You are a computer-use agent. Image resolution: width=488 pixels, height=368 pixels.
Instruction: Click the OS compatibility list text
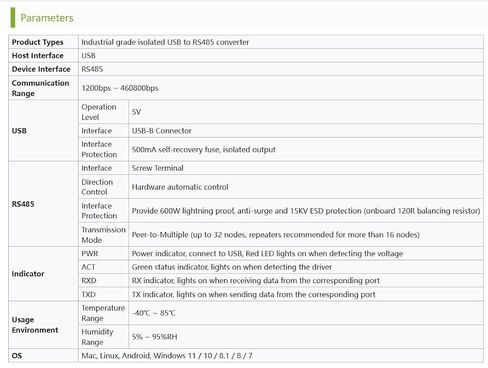167,356
